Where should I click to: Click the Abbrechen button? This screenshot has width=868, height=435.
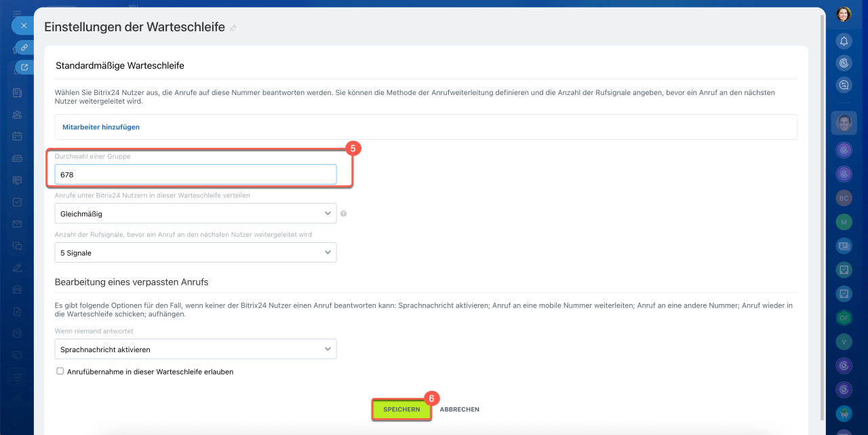[459, 410]
